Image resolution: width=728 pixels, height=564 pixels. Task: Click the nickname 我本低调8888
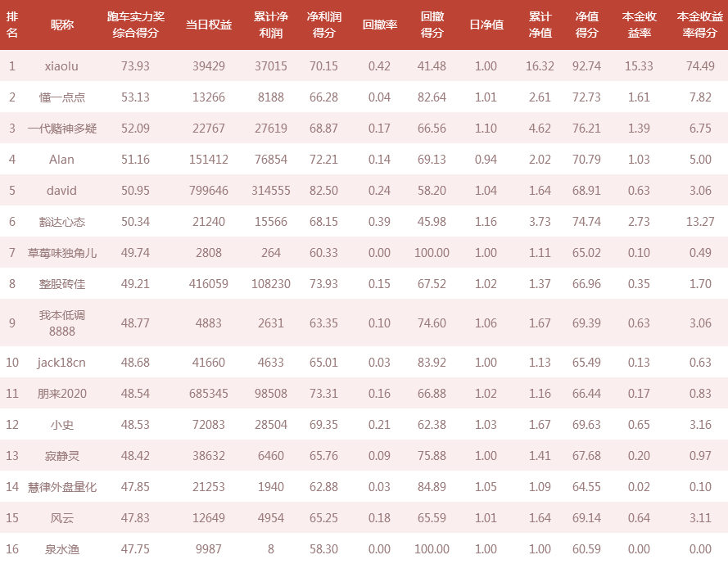click(61, 323)
